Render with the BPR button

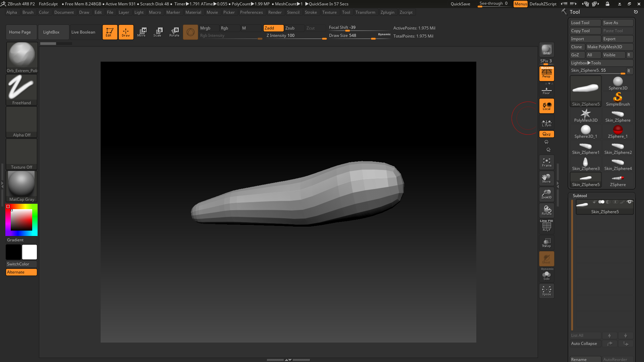[x=546, y=50]
